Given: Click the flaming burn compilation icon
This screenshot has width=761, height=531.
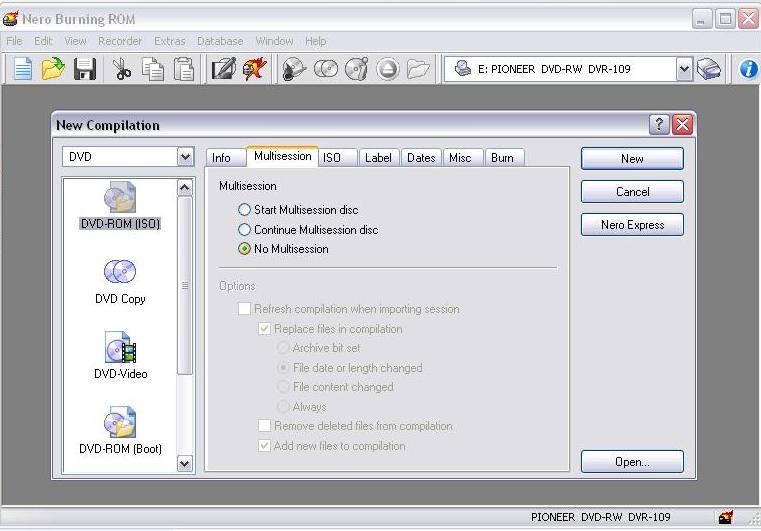Looking at the screenshot, I should coord(255,68).
